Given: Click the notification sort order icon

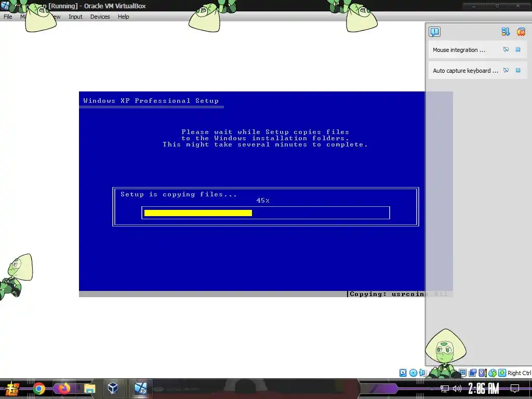Looking at the screenshot, I should pos(506,32).
